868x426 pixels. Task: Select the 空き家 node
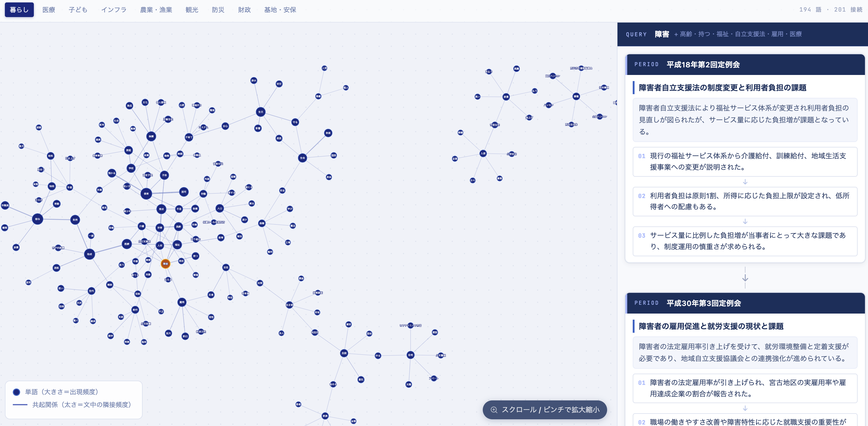click(290, 305)
